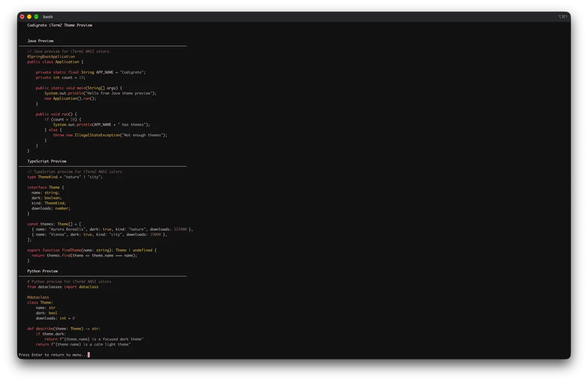
Task: Click the 'dark: boolean;' property line
Action: coord(47,198)
